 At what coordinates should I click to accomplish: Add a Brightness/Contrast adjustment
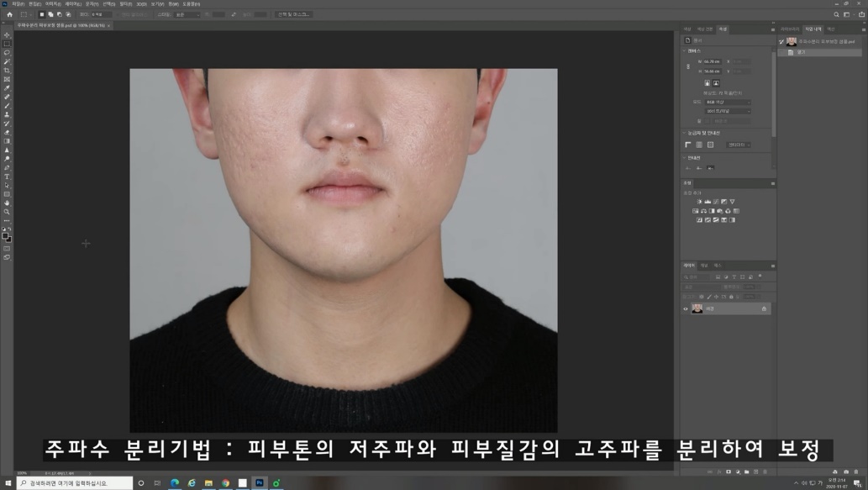click(x=698, y=202)
